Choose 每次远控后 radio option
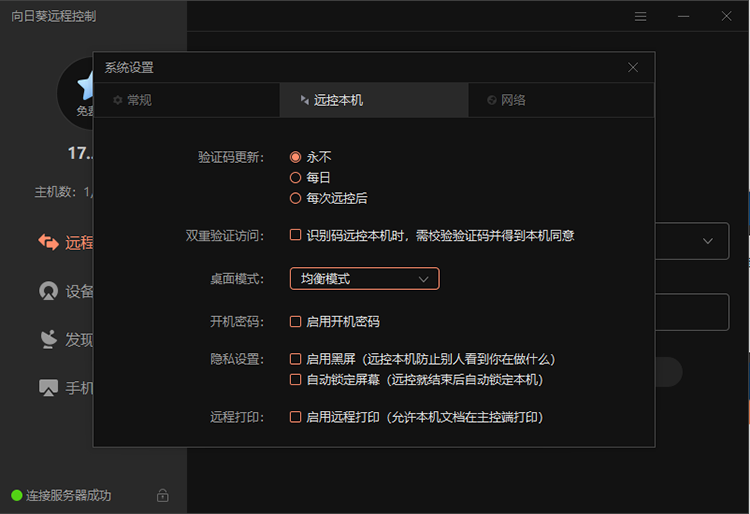Image resolution: width=750 pixels, height=514 pixels. pos(295,198)
